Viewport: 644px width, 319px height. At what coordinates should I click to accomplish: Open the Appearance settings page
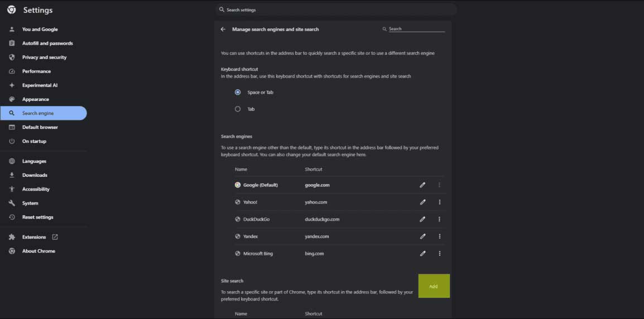pos(36,99)
